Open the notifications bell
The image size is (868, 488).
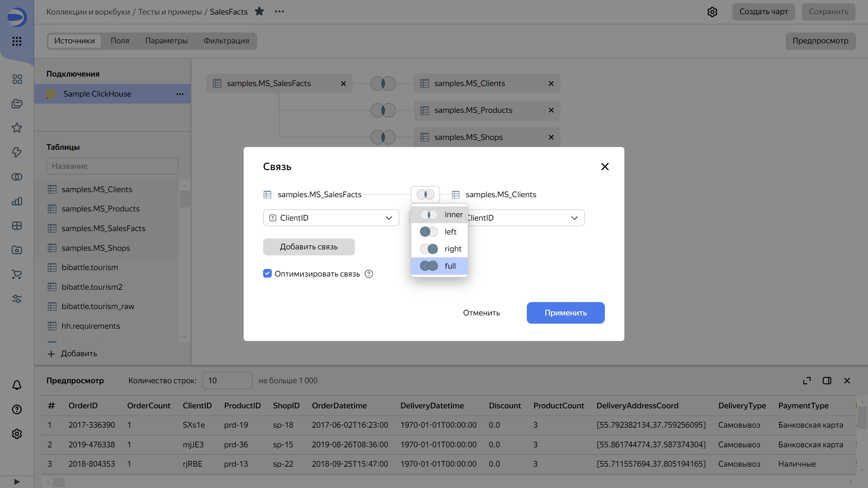tap(17, 385)
